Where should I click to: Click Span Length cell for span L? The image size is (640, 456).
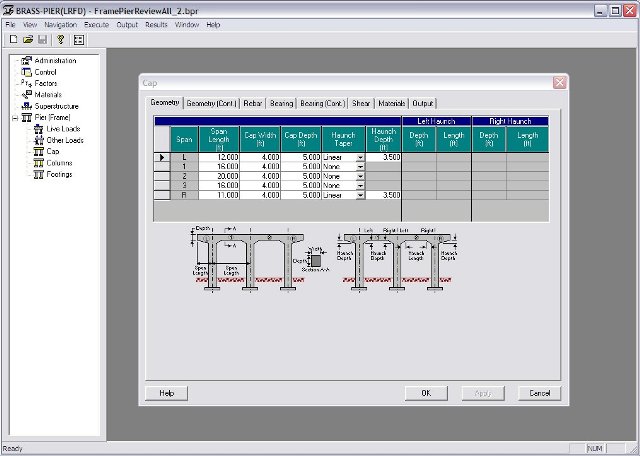219,158
